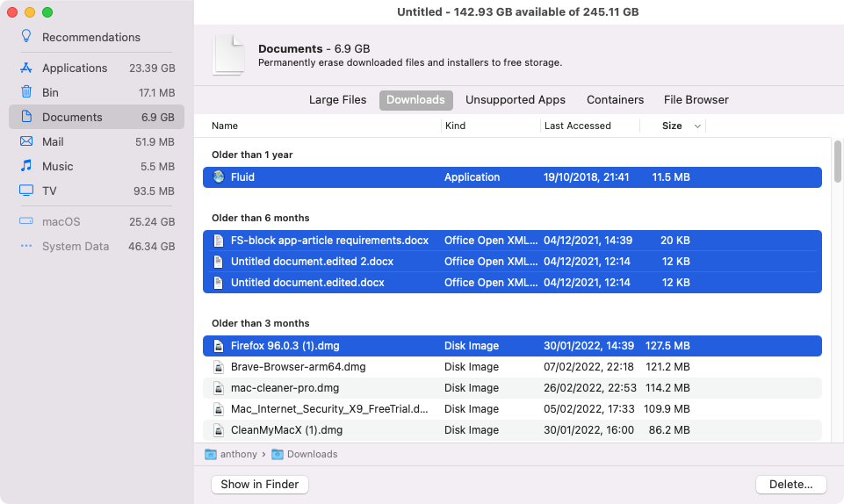Viewport: 844px width, 504px height.
Task: Select the Recommendations sidebar item
Action: click(97, 37)
